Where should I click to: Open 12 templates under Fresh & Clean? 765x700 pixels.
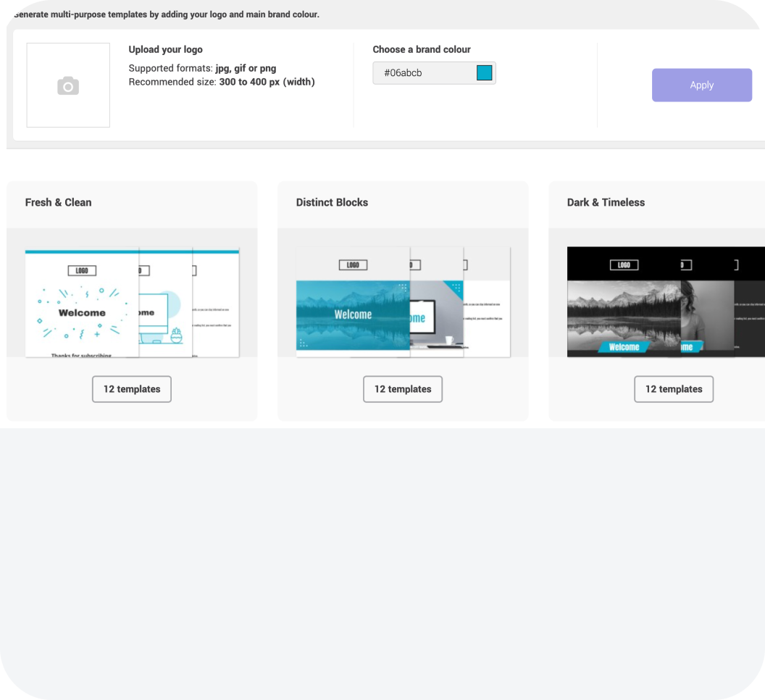(132, 389)
